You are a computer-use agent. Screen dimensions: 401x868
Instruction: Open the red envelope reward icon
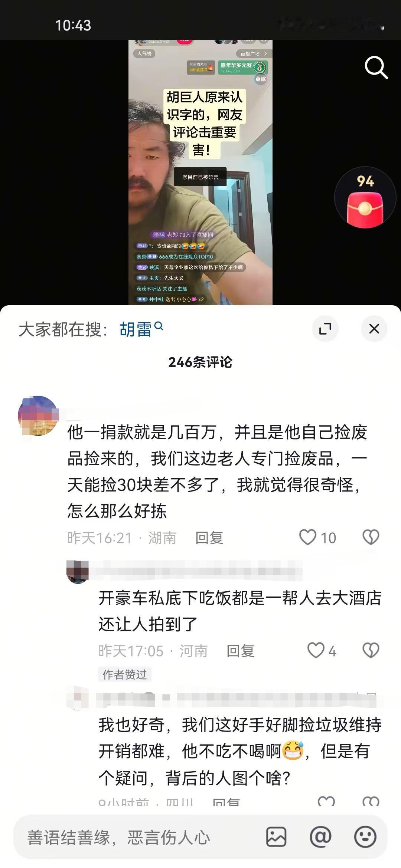coord(365,198)
